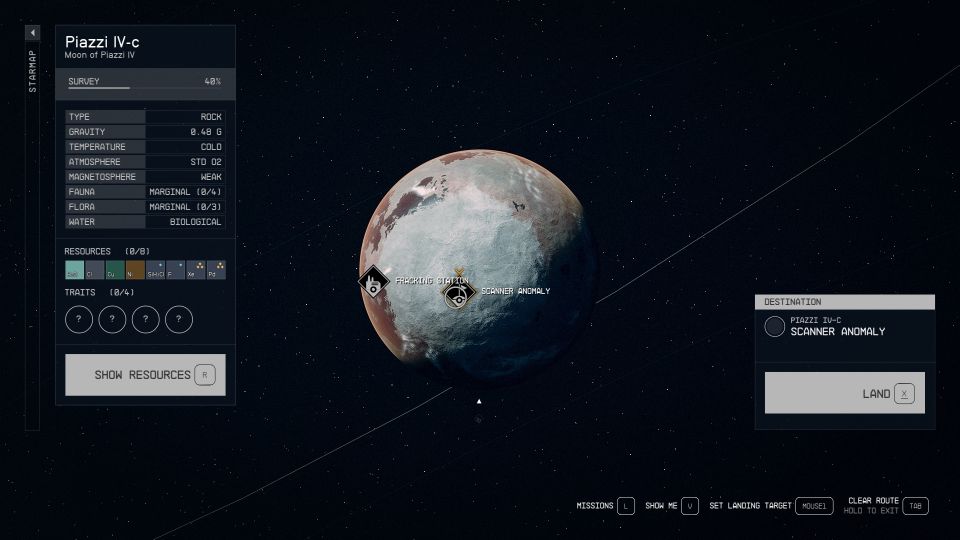Click the Flora Marginal (0/3) row

(145, 207)
